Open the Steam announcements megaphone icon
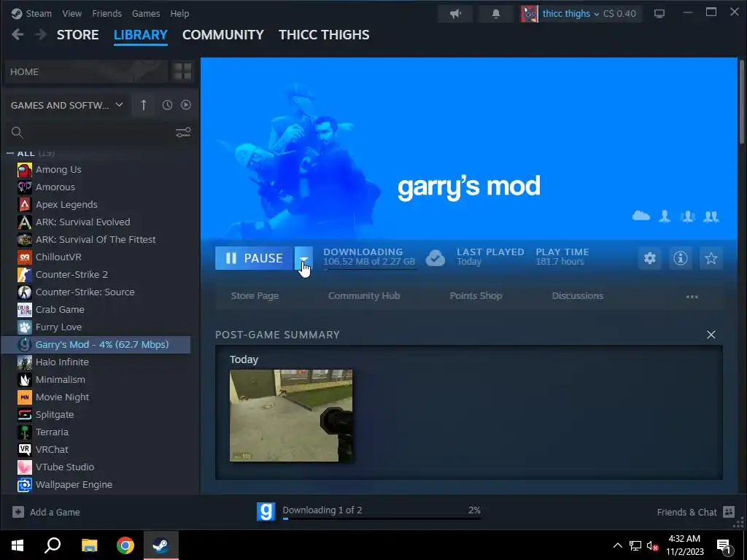 coord(455,13)
